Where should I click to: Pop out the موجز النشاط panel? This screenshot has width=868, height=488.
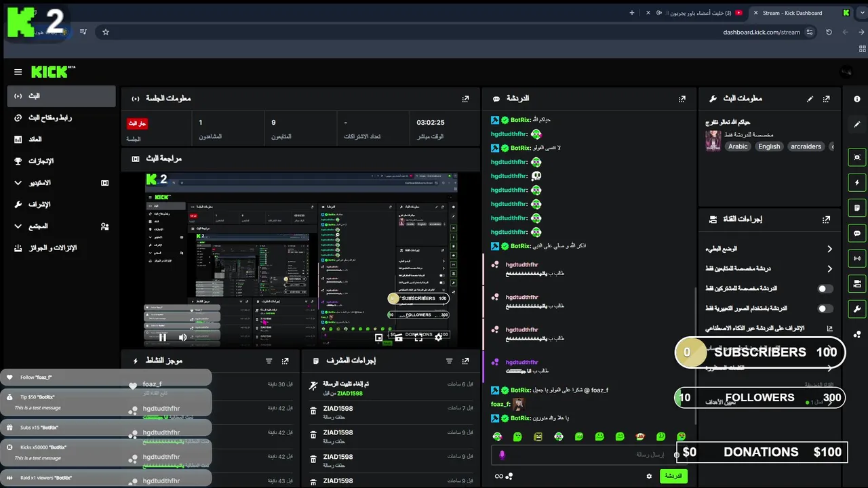coord(285,361)
